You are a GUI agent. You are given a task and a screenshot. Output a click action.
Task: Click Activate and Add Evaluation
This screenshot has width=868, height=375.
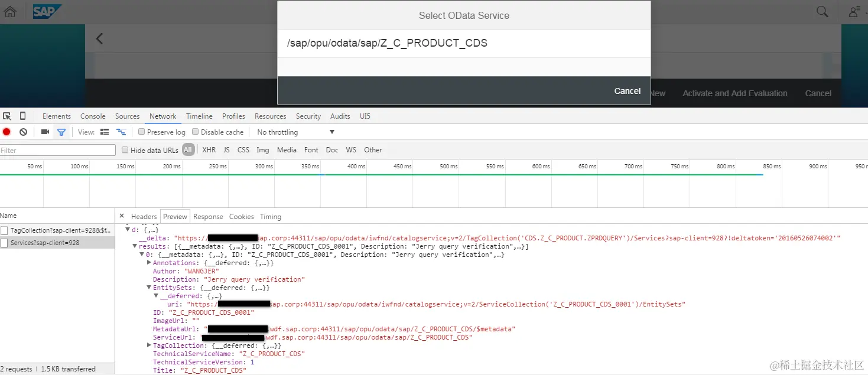[735, 93]
